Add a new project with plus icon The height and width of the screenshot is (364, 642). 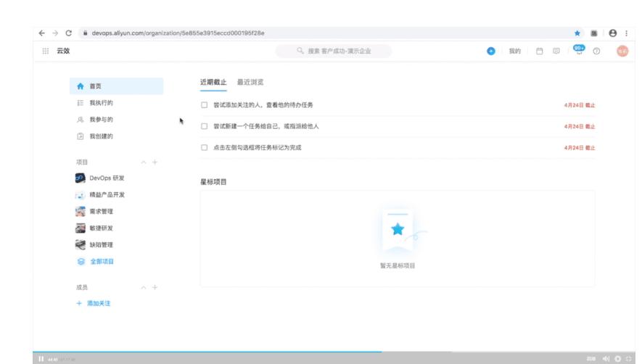(155, 162)
